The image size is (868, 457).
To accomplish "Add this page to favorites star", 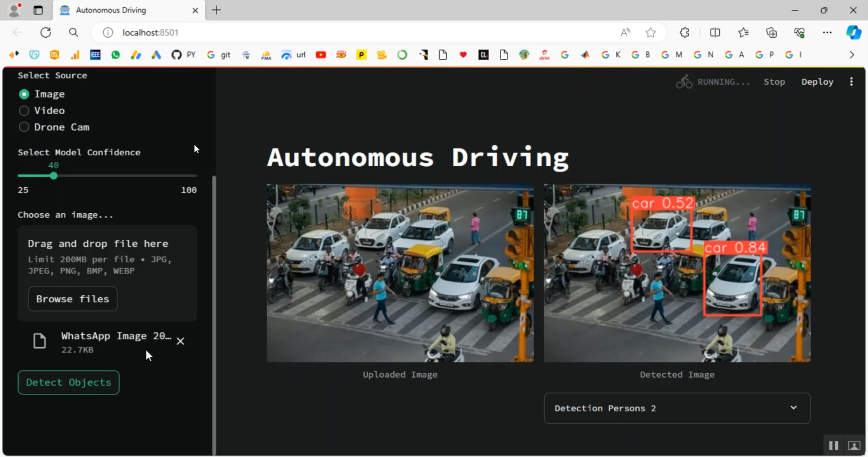I will tap(650, 33).
